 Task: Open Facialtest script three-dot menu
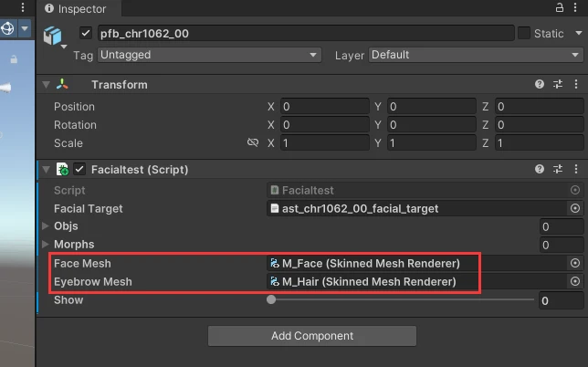(576, 169)
